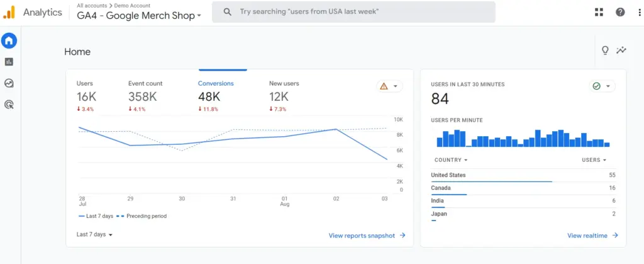Click the Home page heading
This screenshot has width=644, height=264.
click(77, 52)
